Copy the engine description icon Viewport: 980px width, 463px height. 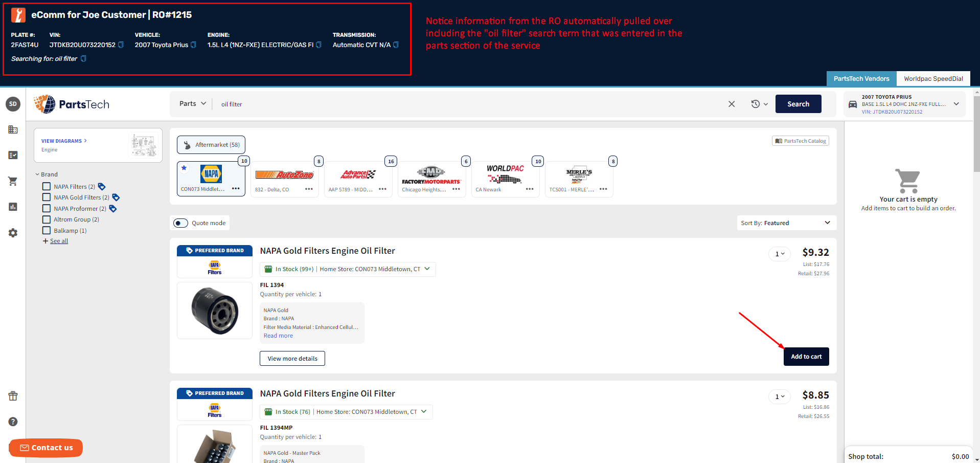318,45
